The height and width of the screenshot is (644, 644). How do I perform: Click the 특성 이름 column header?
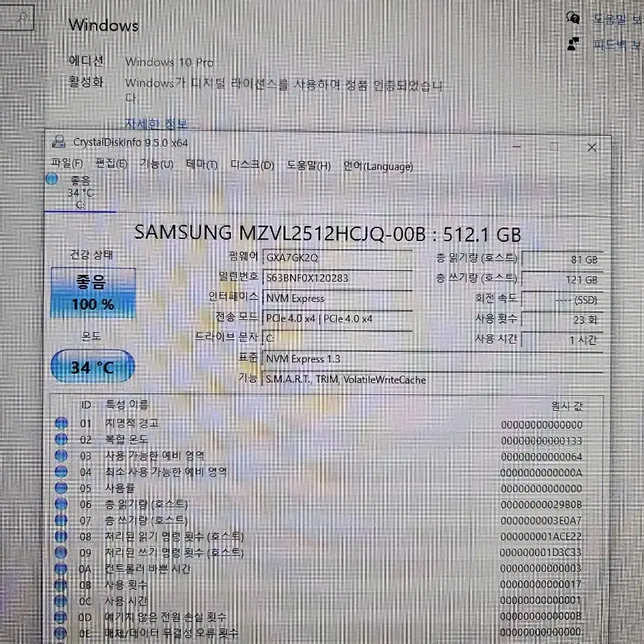[x=127, y=404]
